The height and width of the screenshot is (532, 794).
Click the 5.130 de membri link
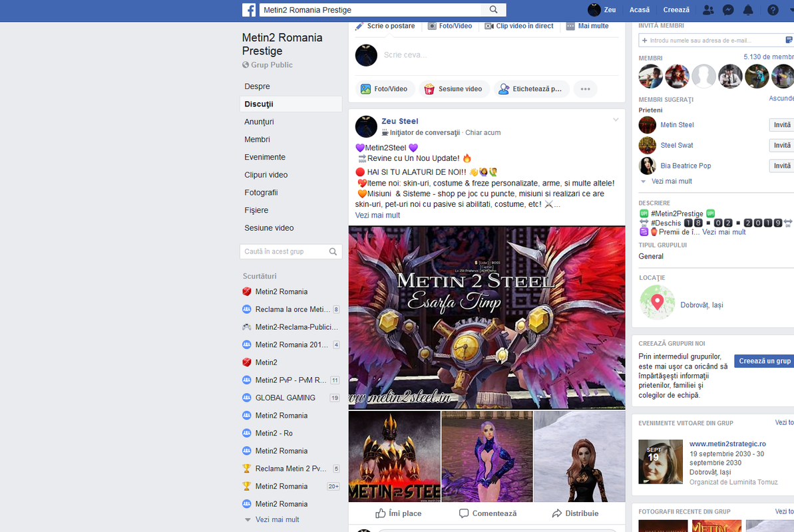[769, 57]
